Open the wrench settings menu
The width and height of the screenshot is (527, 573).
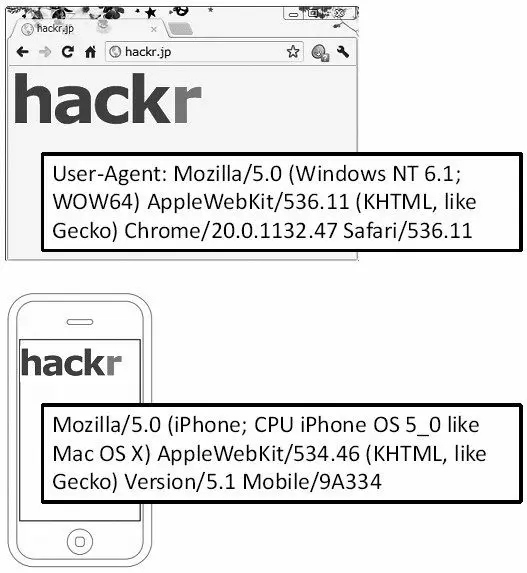[343, 52]
